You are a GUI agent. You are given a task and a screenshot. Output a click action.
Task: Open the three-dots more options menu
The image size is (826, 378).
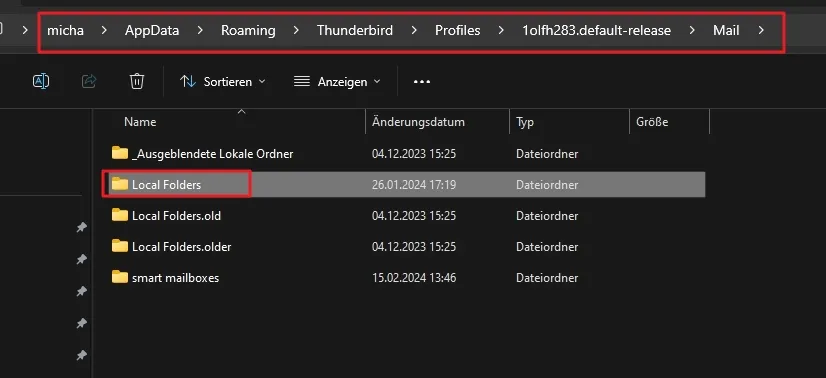[422, 82]
